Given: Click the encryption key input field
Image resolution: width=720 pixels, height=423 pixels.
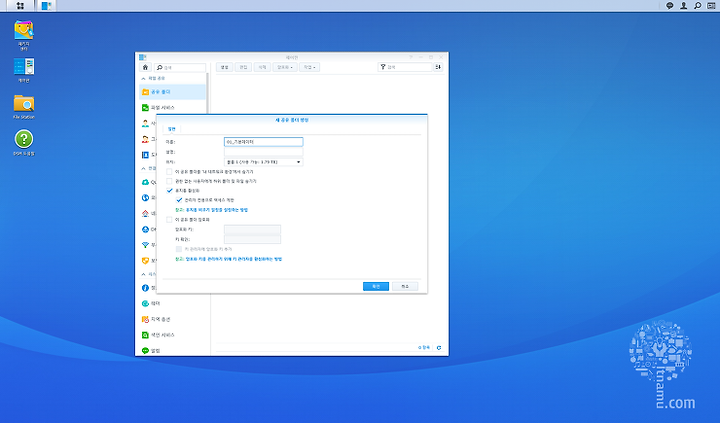Looking at the screenshot, I should point(252,229).
